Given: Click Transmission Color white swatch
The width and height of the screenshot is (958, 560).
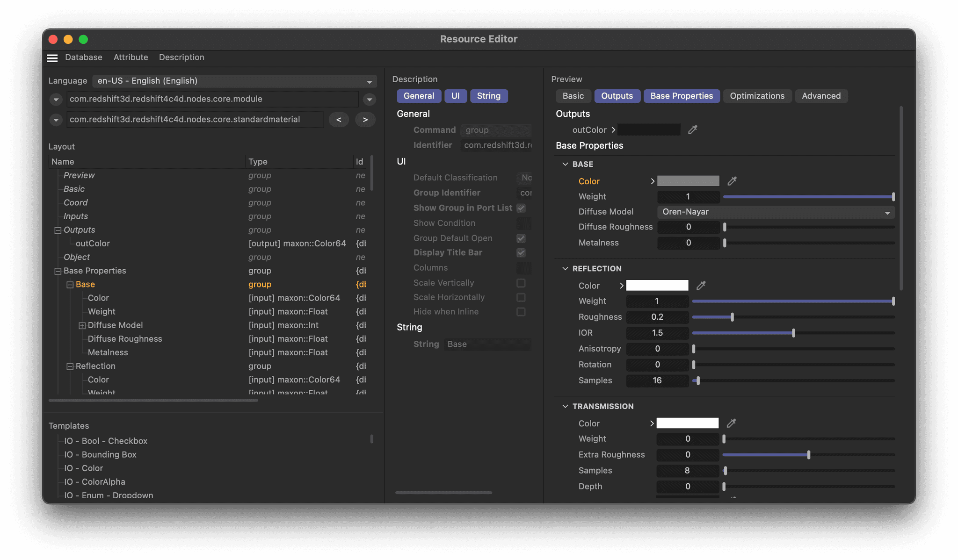Looking at the screenshot, I should coord(688,423).
